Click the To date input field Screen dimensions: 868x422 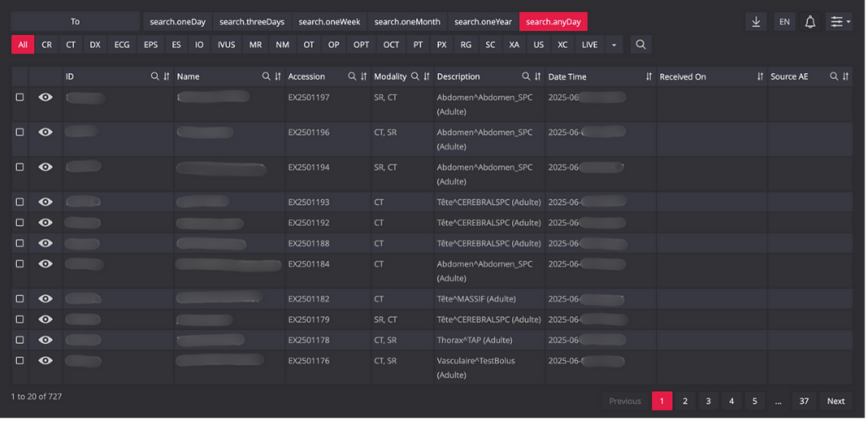(x=76, y=22)
